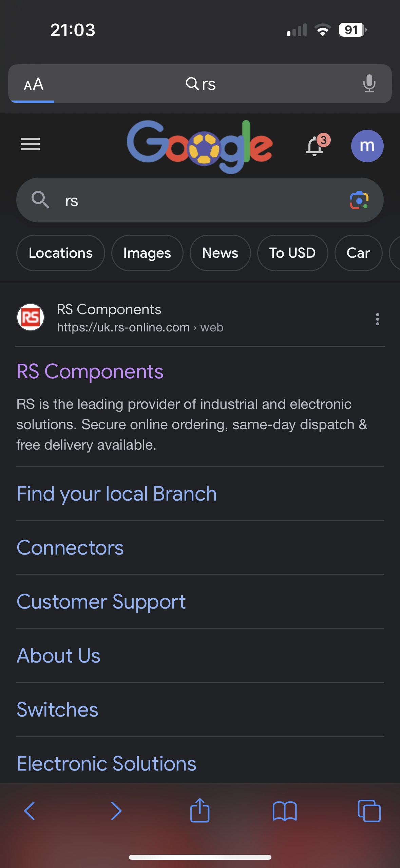Open more options for RS Components result
This screenshot has height=868, width=400.
(377, 319)
